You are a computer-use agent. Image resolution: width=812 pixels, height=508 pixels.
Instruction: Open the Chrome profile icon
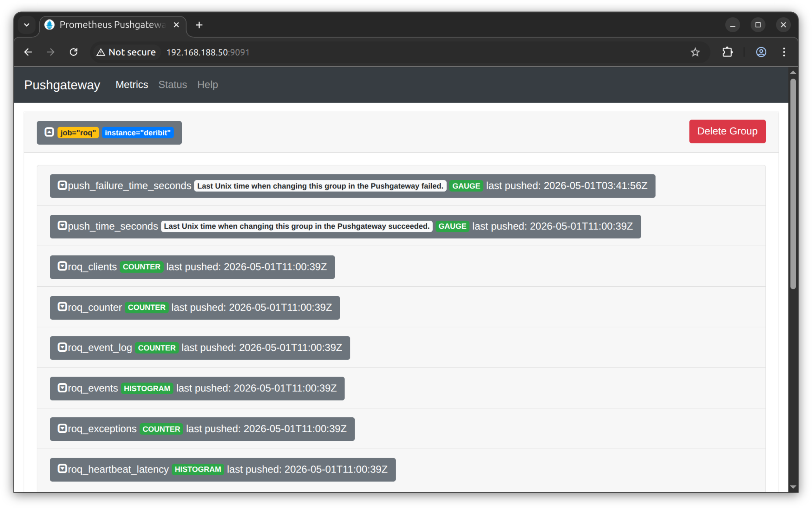point(761,52)
